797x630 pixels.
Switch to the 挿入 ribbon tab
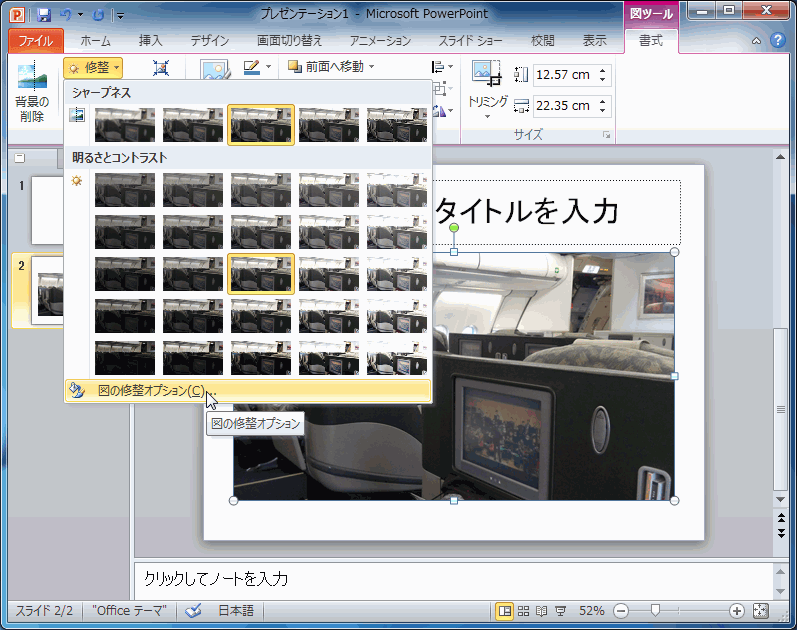click(150, 41)
